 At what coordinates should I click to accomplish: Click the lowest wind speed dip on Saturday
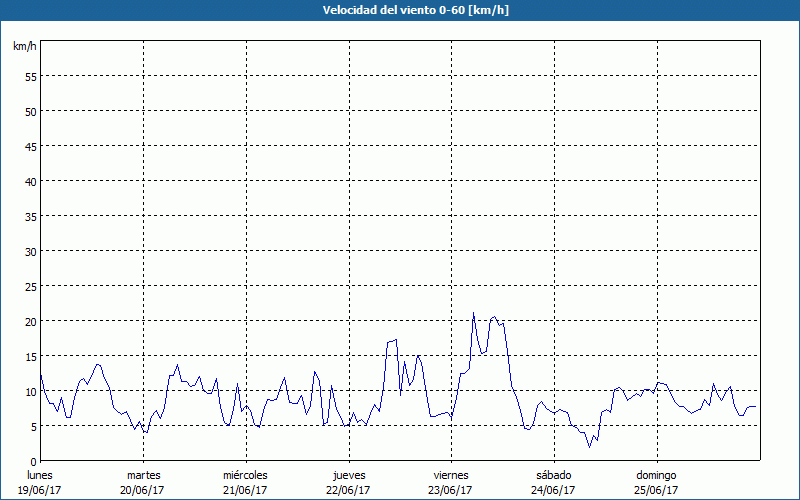[590, 446]
